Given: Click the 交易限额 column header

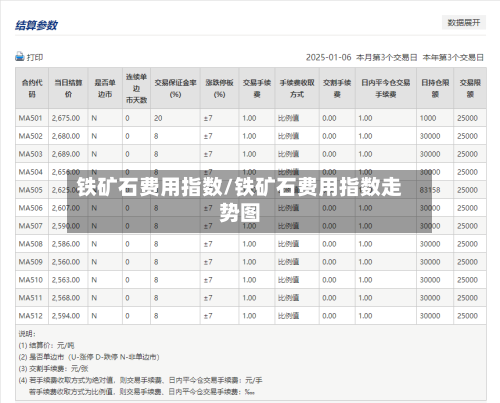Looking at the screenshot, I should click(470, 88).
